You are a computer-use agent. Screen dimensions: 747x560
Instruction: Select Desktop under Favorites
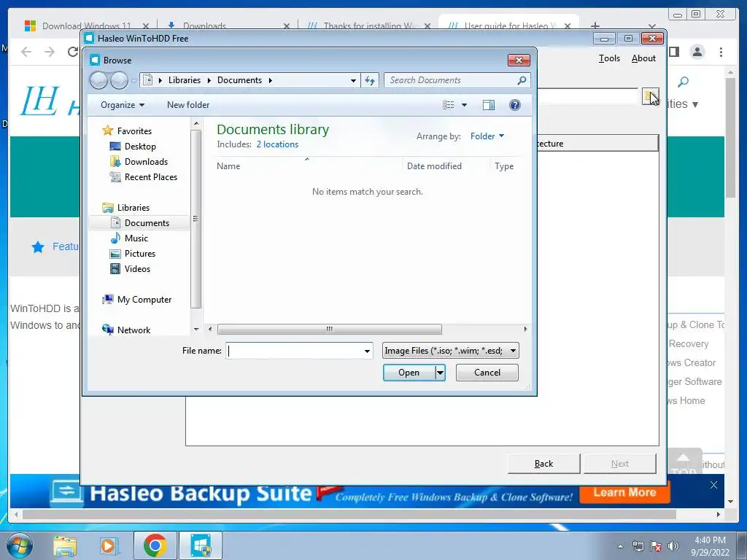pyautogui.click(x=140, y=146)
